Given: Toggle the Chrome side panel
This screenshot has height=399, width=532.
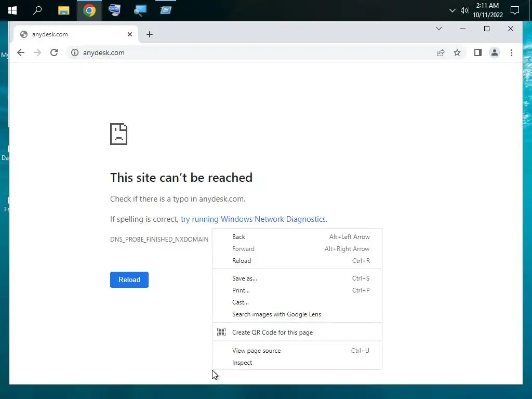Looking at the screenshot, I should pyautogui.click(x=478, y=52).
